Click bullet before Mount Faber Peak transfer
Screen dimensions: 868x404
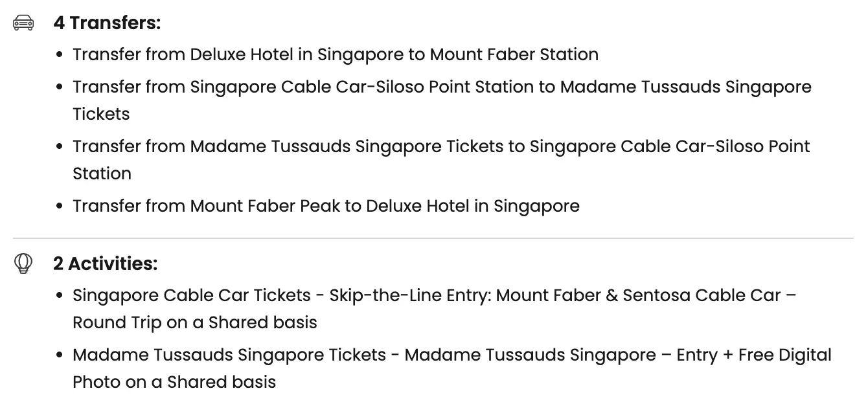tap(60, 207)
